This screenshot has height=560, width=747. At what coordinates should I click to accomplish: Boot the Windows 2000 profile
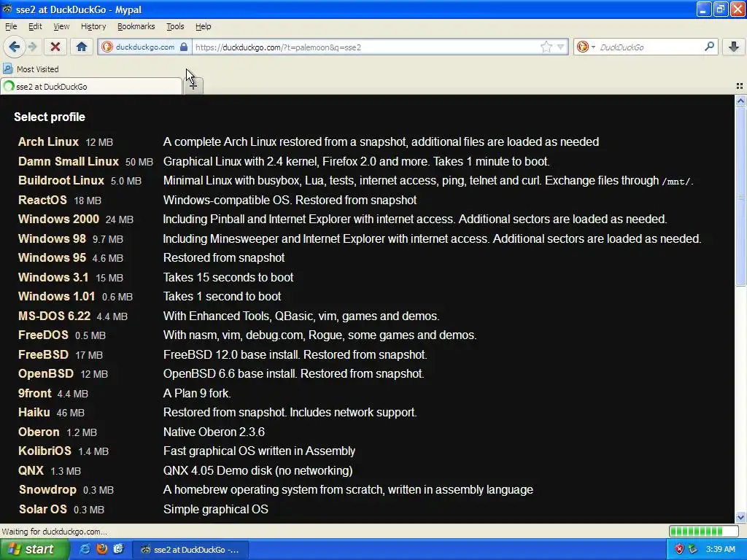58,219
